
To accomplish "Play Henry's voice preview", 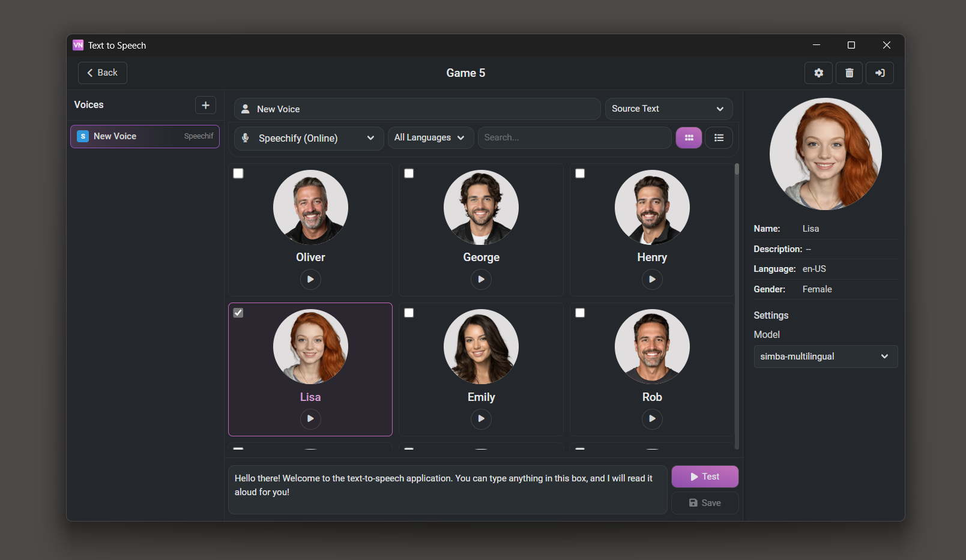I will coord(652,279).
